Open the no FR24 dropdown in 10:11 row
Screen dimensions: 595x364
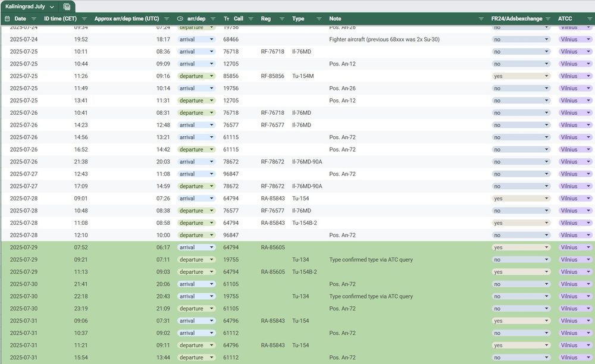click(521, 52)
